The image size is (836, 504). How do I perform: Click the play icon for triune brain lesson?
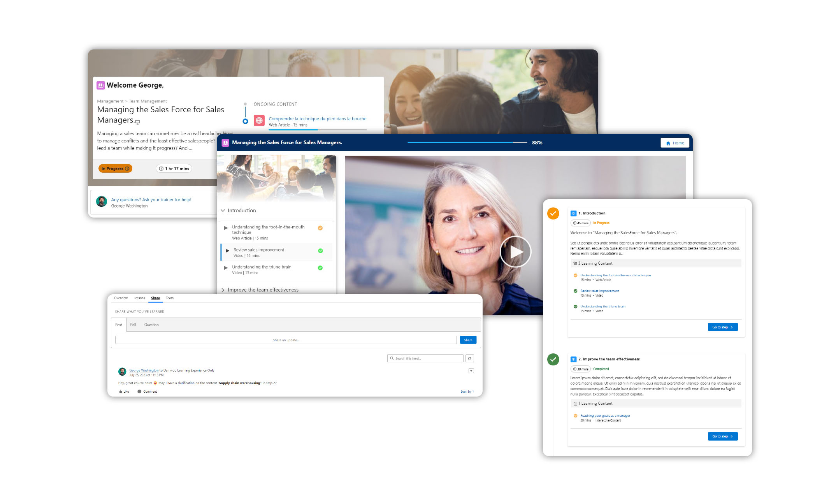pos(226,268)
